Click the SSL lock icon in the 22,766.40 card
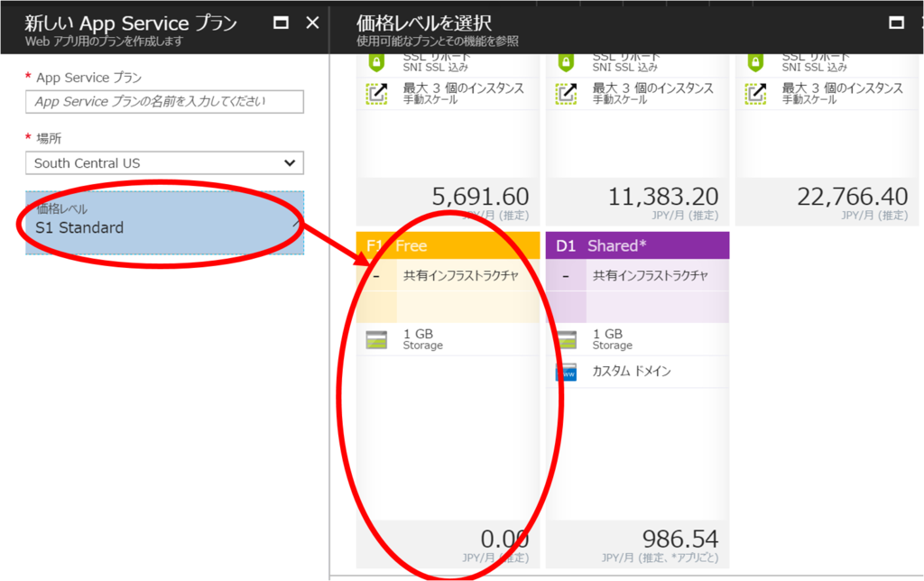924x581 pixels. (756, 62)
